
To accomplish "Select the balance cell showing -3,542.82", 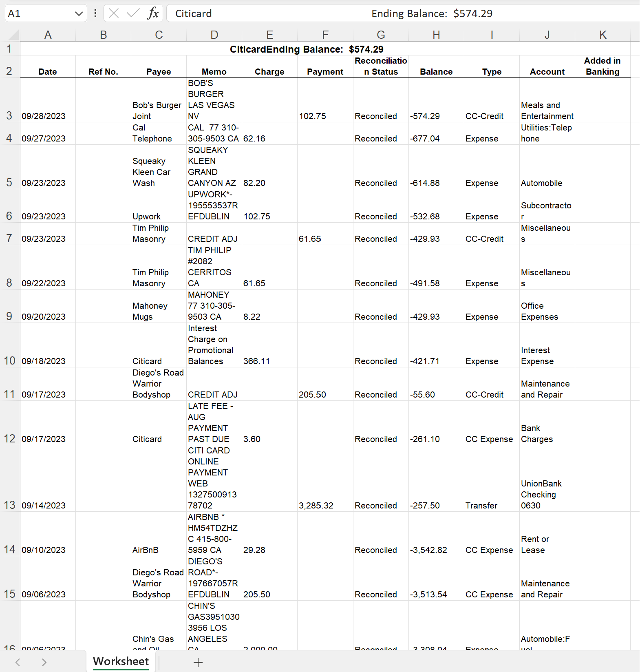I will (x=436, y=534).
